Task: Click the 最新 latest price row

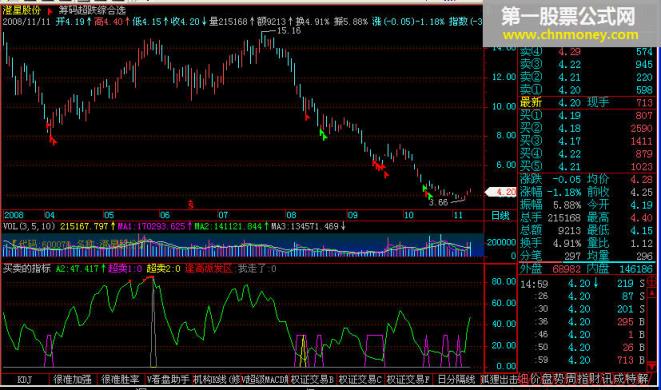Action: [x=586, y=102]
